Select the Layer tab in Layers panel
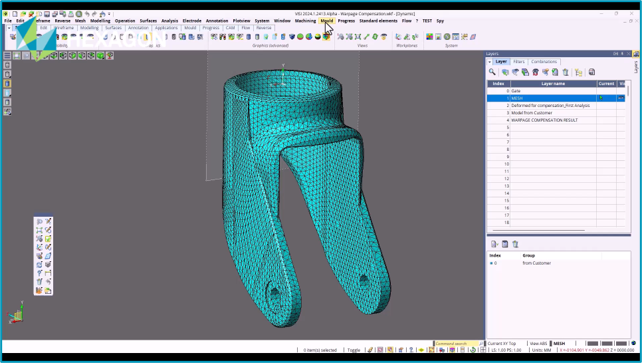Screen dimensions: 642x363 501,61
